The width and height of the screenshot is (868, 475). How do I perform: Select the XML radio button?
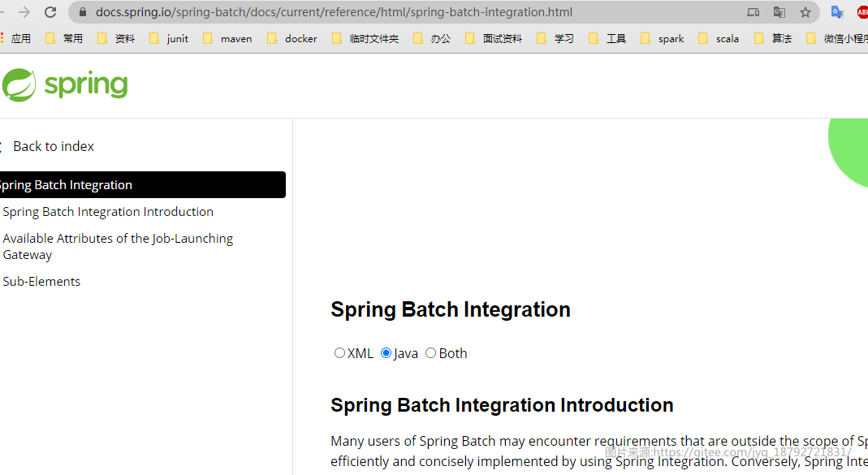point(339,352)
